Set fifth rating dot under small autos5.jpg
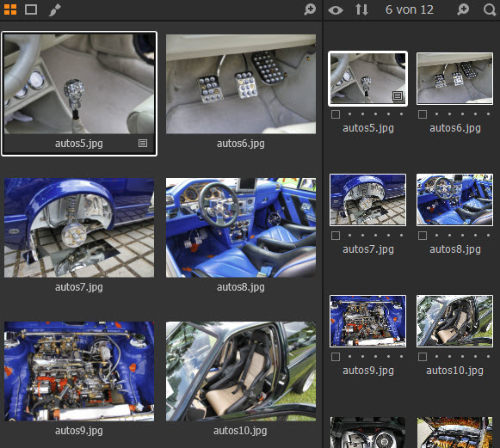 [402, 114]
